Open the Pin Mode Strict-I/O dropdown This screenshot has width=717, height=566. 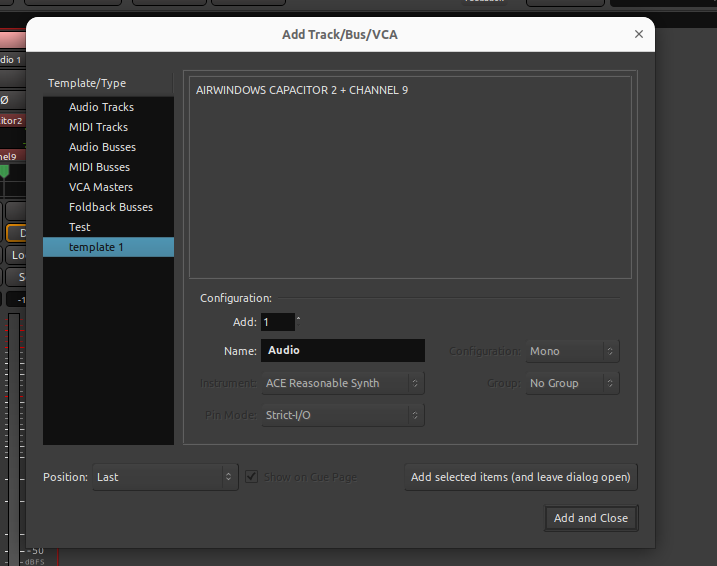(342, 415)
